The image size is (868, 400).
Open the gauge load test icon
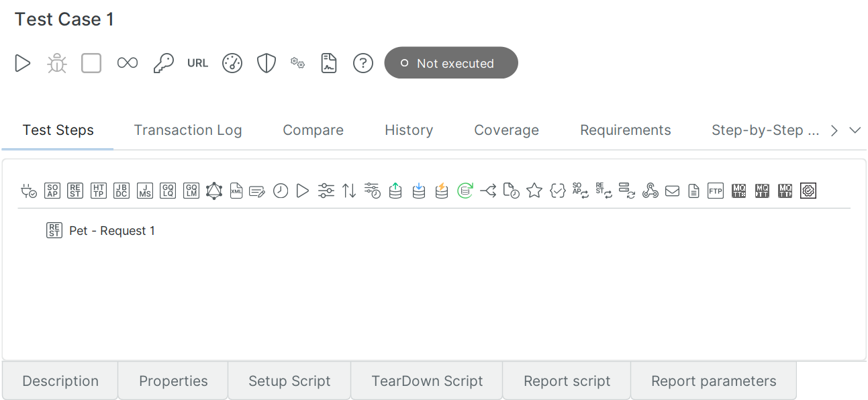(x=232, y=63)
